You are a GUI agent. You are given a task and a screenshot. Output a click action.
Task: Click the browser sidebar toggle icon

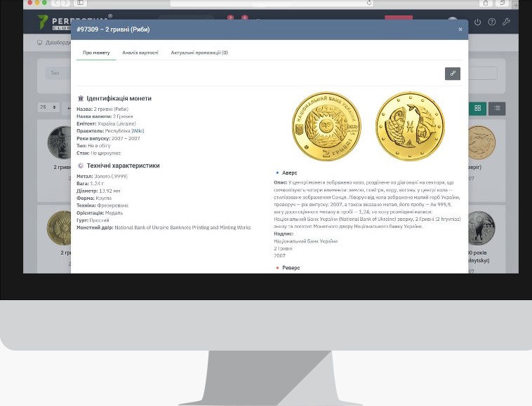[81, 3]
